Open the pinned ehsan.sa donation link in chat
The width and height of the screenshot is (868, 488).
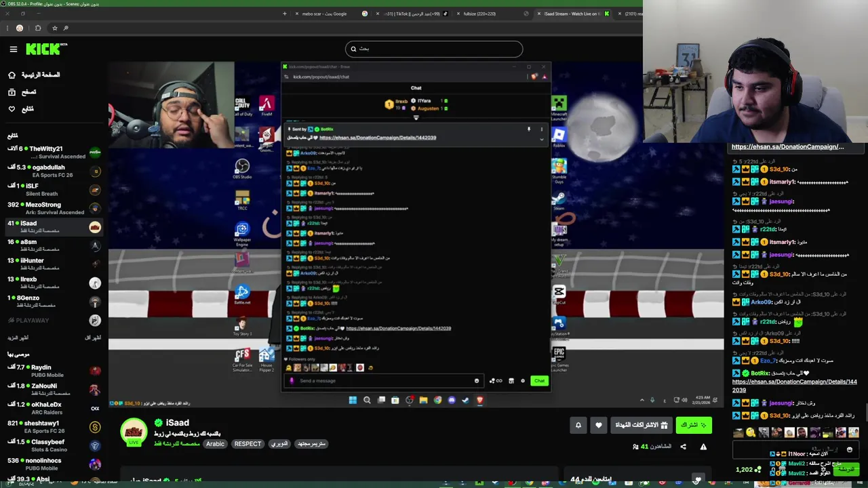tap(787, 146)
